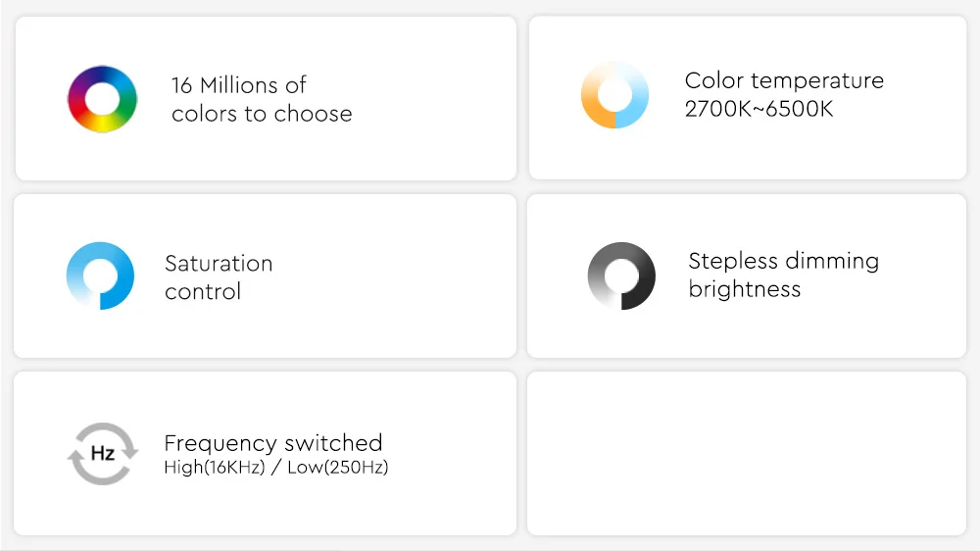Image resolution: width=980 pixels, height=551 pixels.
Task: Select the "Color temperature" heading
Action: (784, 80)
